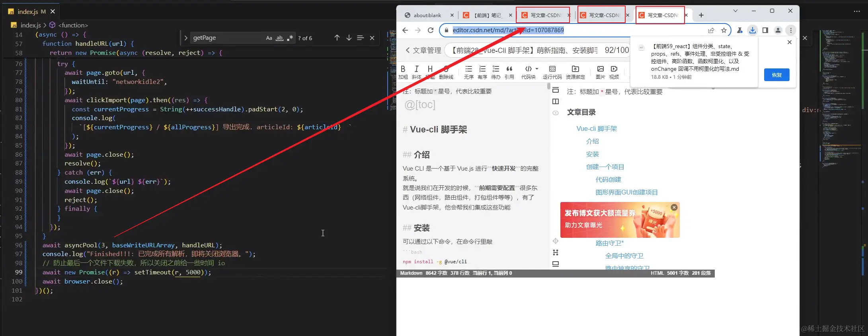
Task: Close the index.js editor tab
Action: coord(53,12)
